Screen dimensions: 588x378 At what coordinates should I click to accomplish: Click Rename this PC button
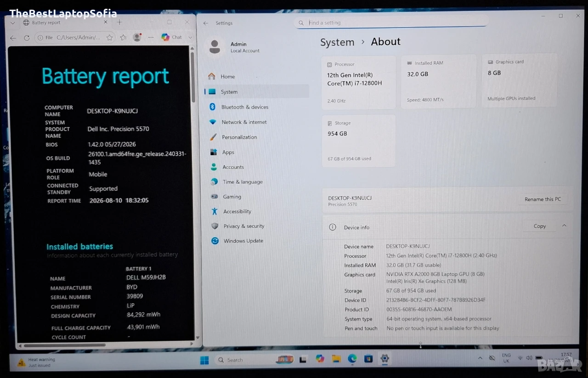543,199
